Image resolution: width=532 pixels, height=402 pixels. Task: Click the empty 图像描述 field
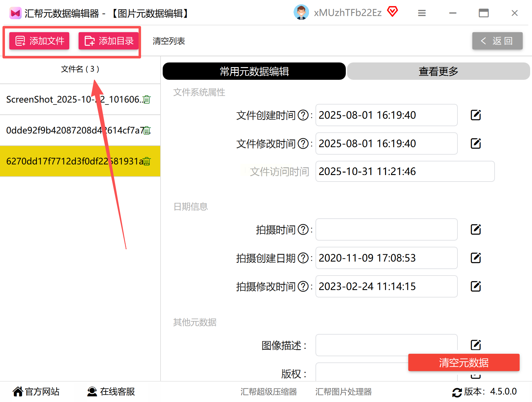[x=386, y=345]
